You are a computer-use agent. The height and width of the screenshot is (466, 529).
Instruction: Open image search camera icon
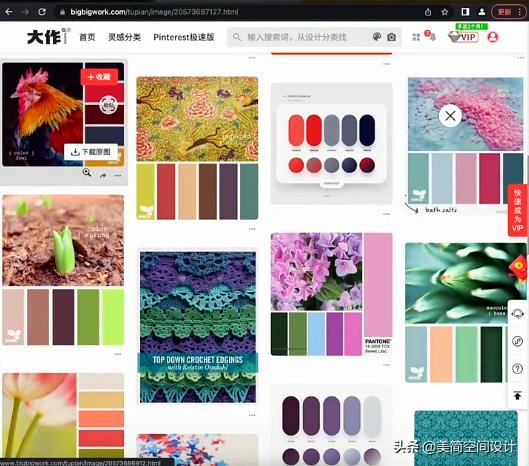click(391, 37)
